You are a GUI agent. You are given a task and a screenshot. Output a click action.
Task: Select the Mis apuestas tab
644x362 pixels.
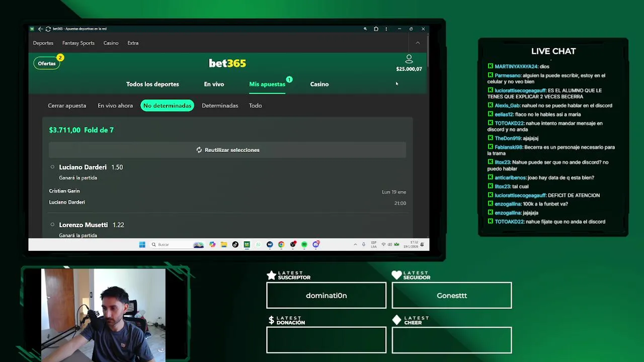pos(267,84)
